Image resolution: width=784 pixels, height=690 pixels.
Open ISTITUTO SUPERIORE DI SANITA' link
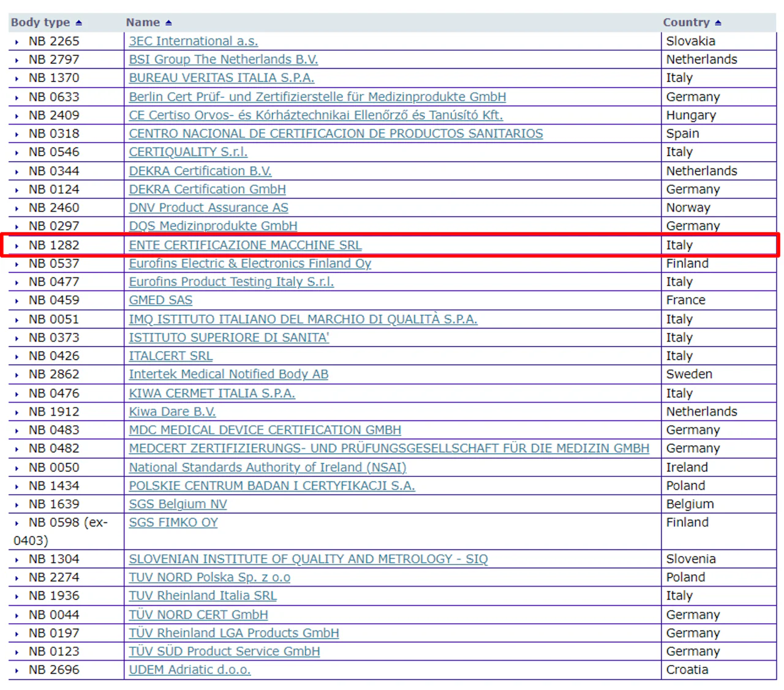229,337
